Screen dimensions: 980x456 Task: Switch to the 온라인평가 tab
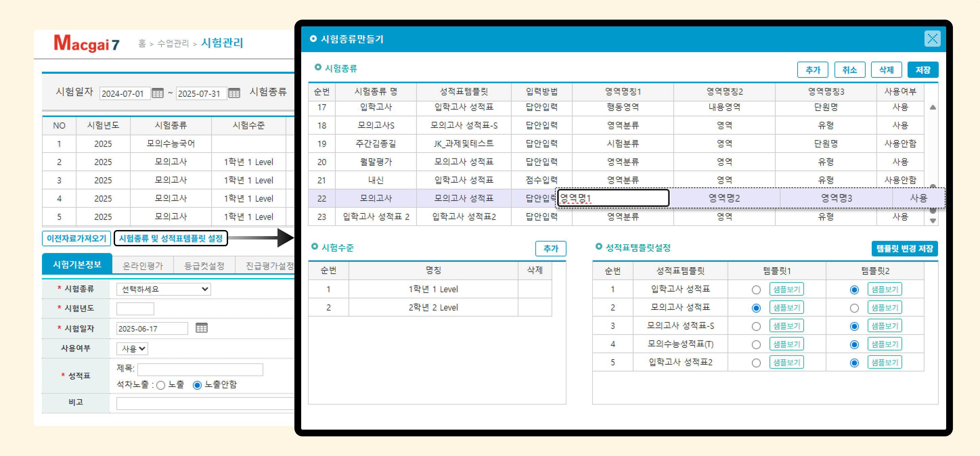point(143,266)
